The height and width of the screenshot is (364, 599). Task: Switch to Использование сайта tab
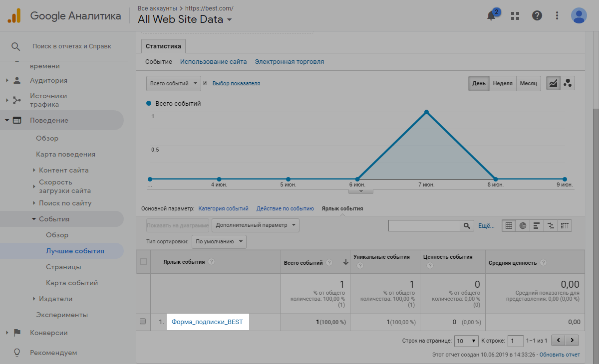[x=213, y=62]
